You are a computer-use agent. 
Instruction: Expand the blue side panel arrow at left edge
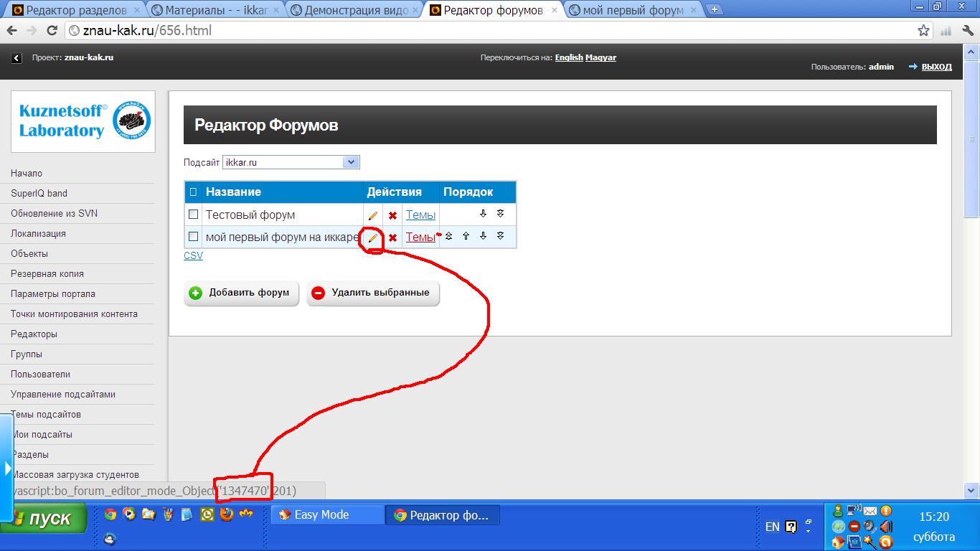click(x=7, y=468)
